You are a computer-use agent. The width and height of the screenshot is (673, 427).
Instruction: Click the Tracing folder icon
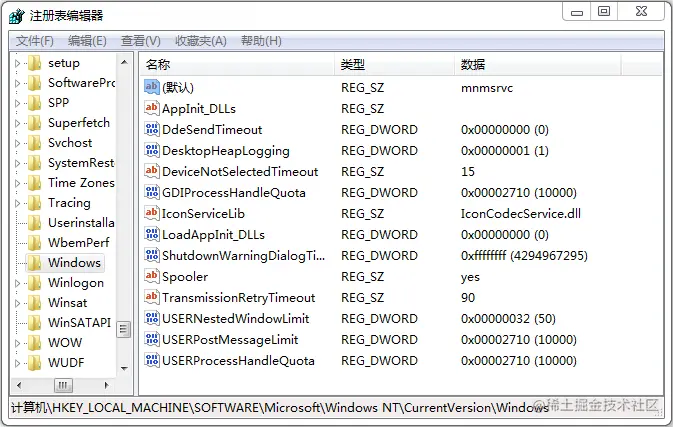point(34,203)
